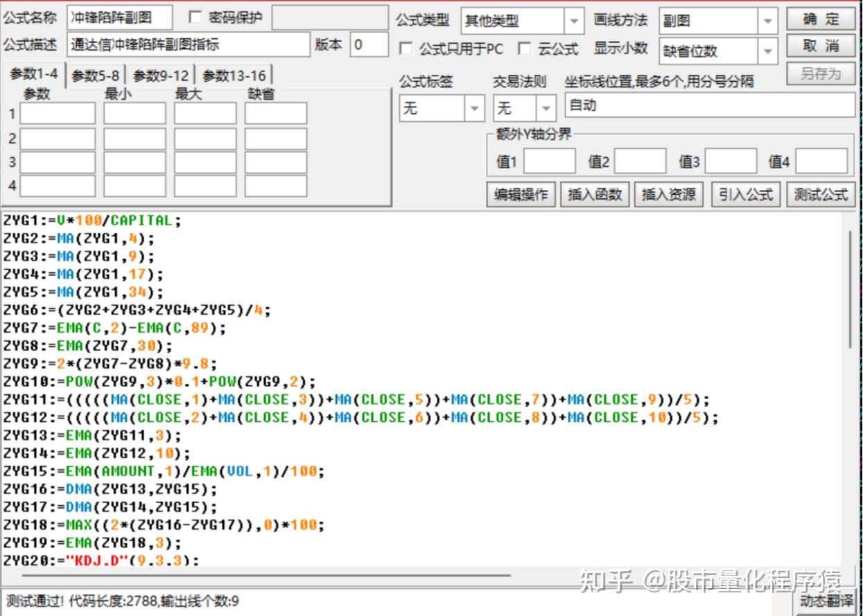Switch to the 参数5-8 tab

[96, 76]
